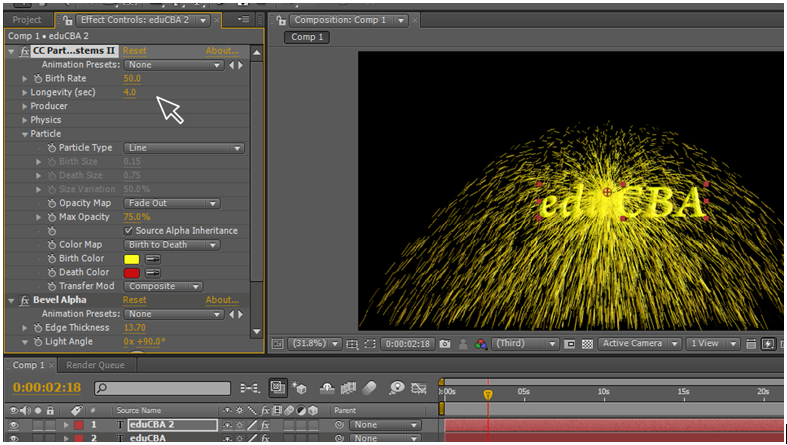The width and height of the screenshot is (787, 445).
Task: Click the Max Opacity stopwatch icon
Action: pyautogui.click(x=52, y=217)
